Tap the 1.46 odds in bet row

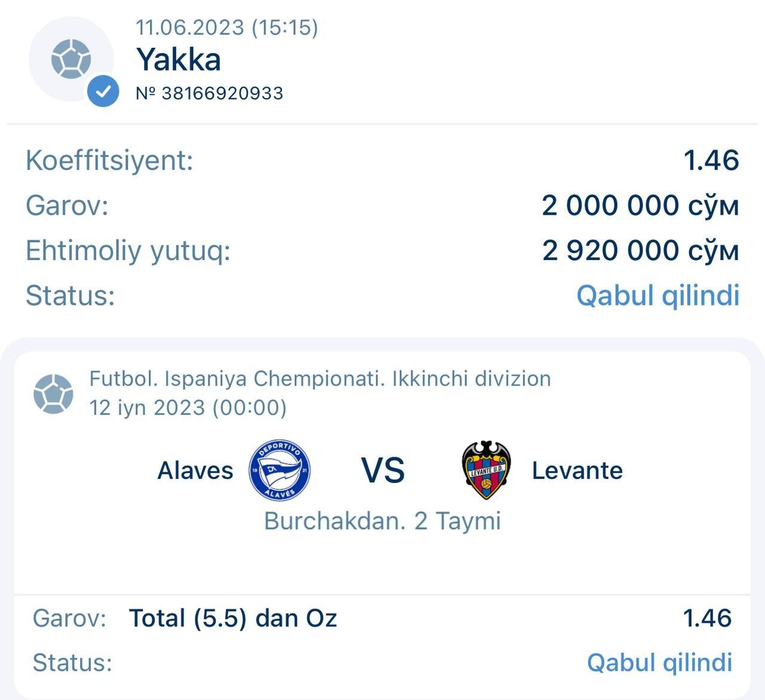(707, 618)
